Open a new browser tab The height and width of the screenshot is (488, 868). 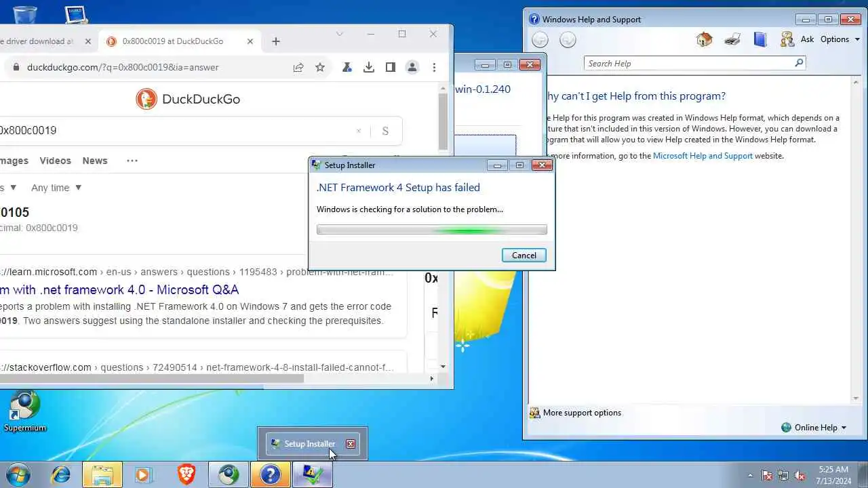275,41
